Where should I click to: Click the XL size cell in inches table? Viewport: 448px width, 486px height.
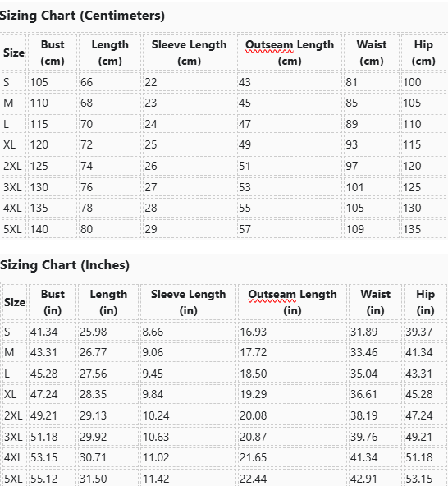tap(15, 394)
